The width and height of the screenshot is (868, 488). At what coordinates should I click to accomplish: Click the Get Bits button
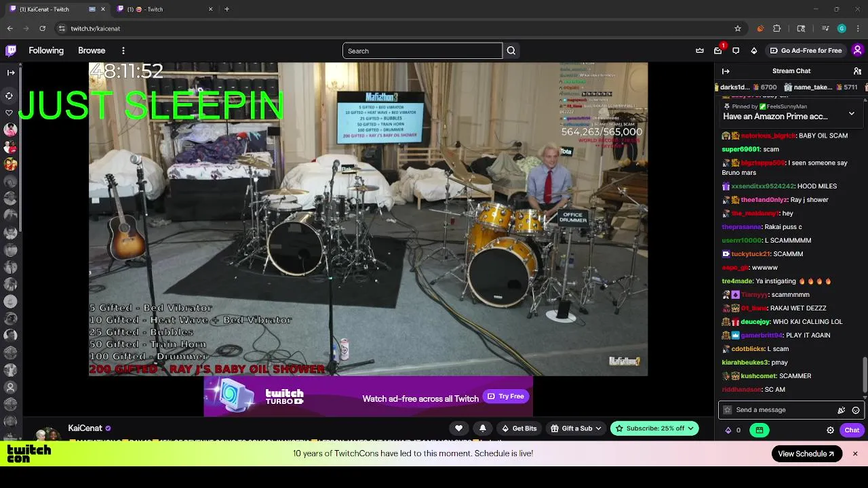[519, 428]
